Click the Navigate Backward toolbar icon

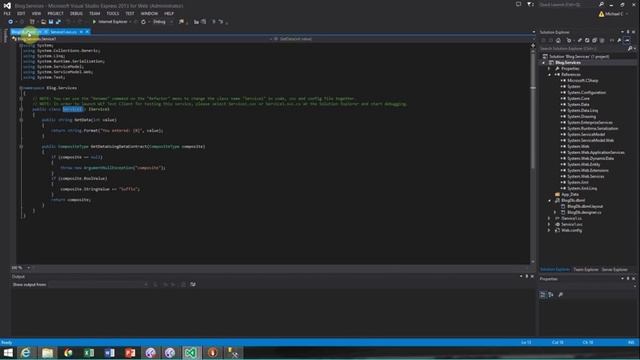point(11,22)
